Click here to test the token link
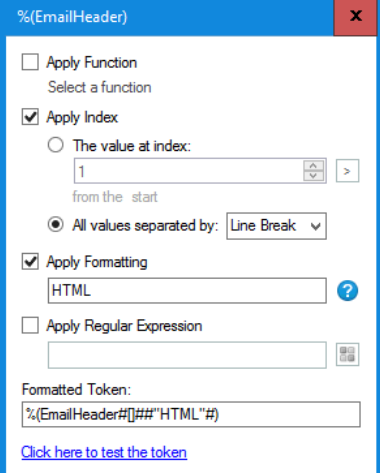This screenshot has height=473, width=380. click(x=104, y=453)
